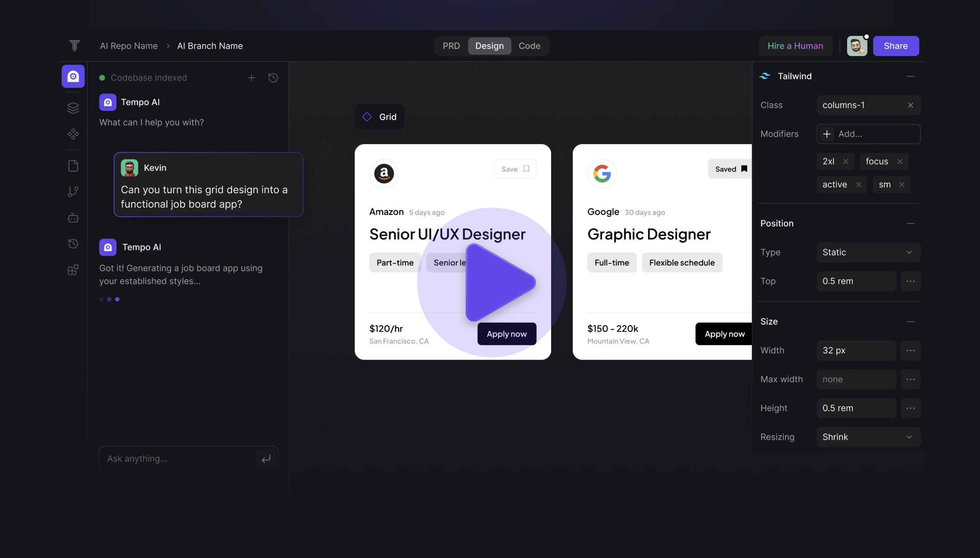Open the git branch icon in sidebar
Screen dimensions: 980x558
pos(73,192)
